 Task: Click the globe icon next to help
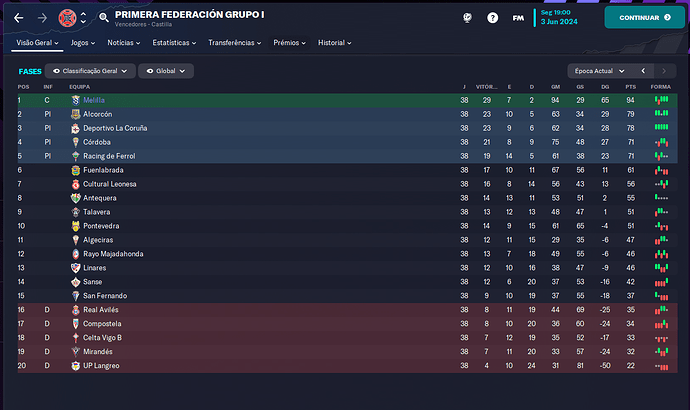467,18
